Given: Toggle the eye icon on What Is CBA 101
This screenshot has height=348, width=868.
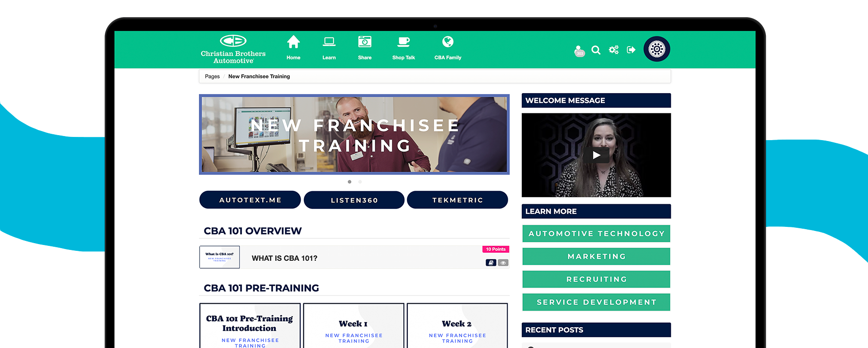Looking at the screenshot, I should click(503, 263).
